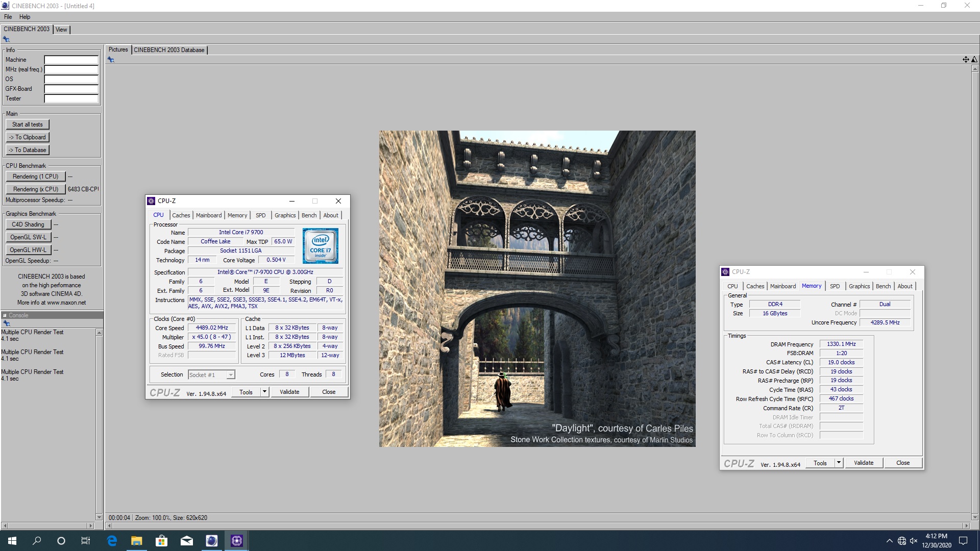Click the muted volume tray icon
This screenshot has height=551, width=980.
[x=914, y=541]
